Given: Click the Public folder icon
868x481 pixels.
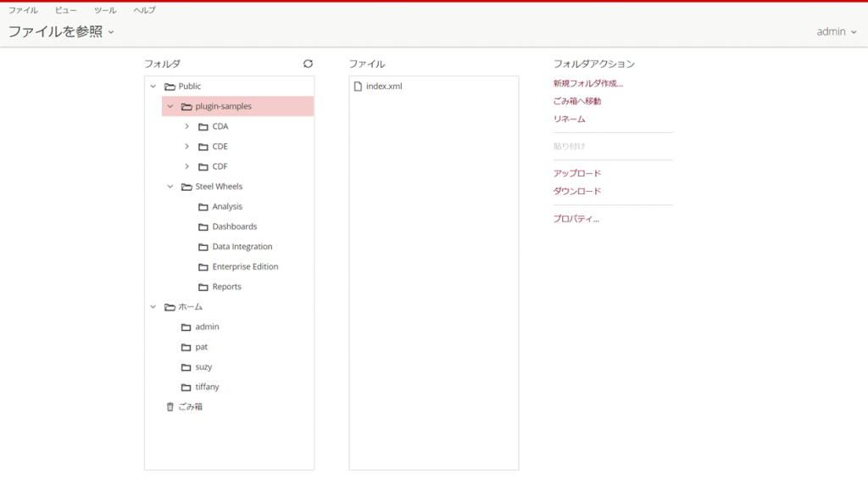Looking at the screenshot, I should coord(170,87).
